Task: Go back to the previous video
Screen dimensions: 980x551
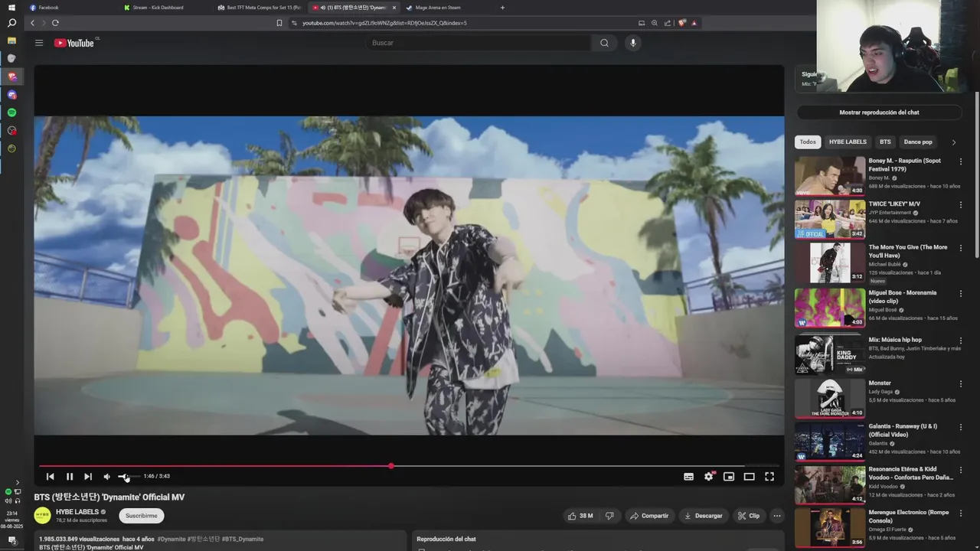Action: [x=51, y=476]
